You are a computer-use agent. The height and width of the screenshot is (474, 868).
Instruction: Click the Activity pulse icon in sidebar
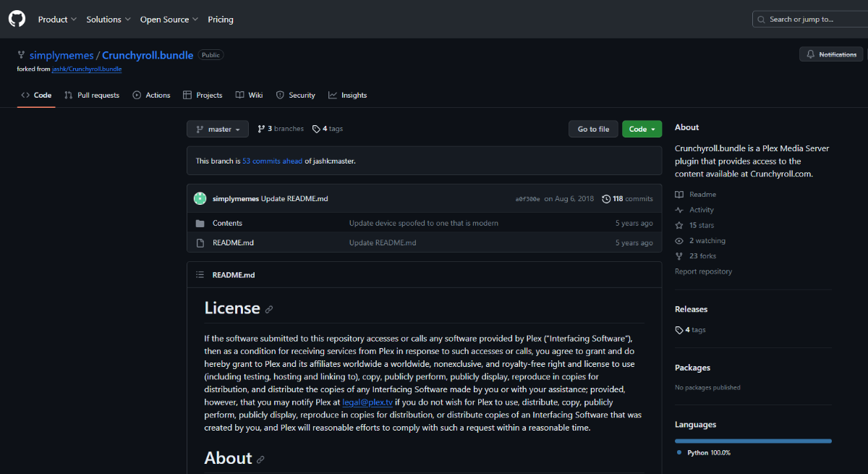click(679, 210)
